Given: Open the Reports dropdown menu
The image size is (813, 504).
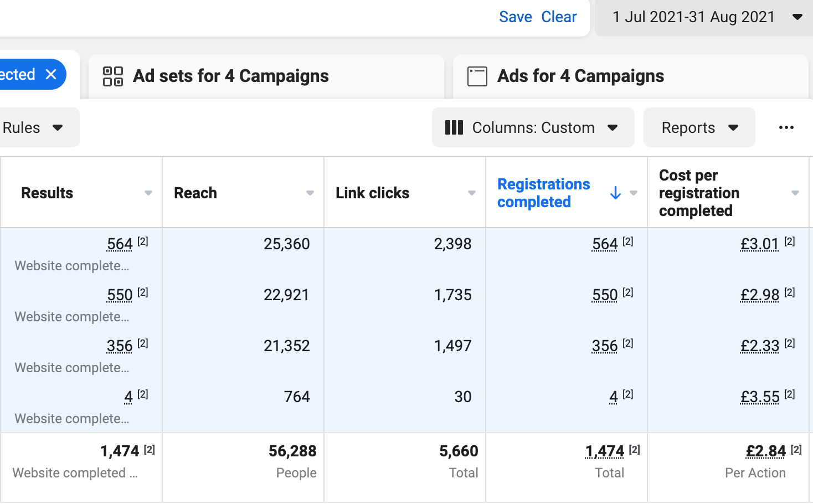Looking at the screenshot, I should coord(699,128).
